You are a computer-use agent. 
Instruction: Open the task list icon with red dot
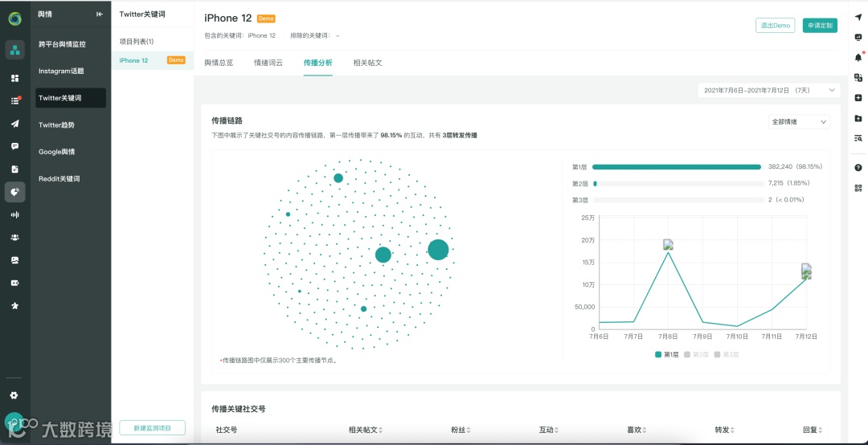point(15,100)
